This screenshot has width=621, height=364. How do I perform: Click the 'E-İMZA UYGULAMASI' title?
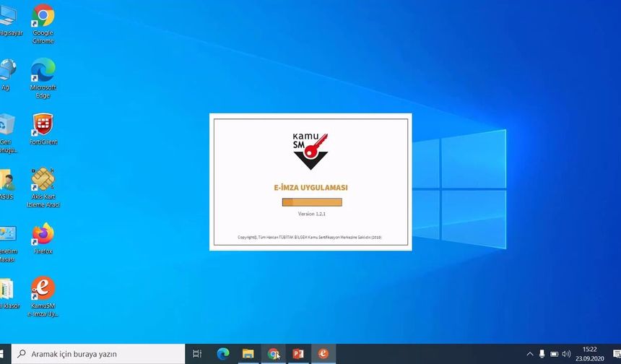click(x=311, y=188)
